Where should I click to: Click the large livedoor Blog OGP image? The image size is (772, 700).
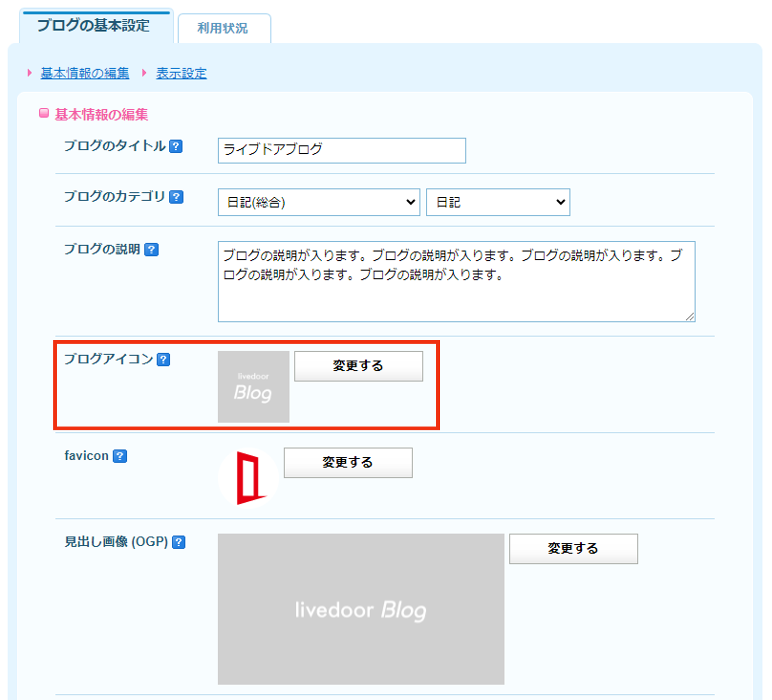[x=361, y=609]
